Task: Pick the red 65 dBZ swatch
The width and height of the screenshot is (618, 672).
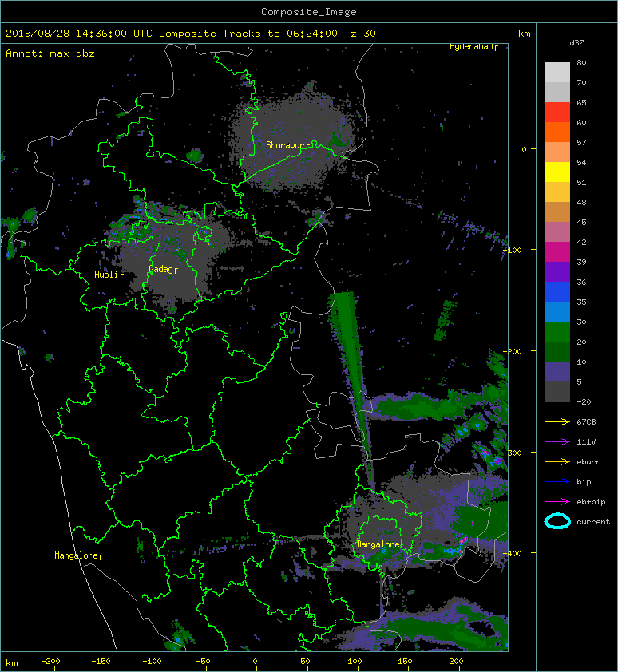Action: click(557, 113)
